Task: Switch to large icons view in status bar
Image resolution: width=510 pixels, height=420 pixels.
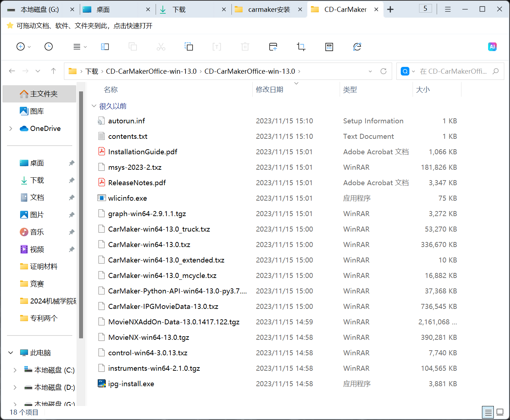Action: (x=500, y=412)
